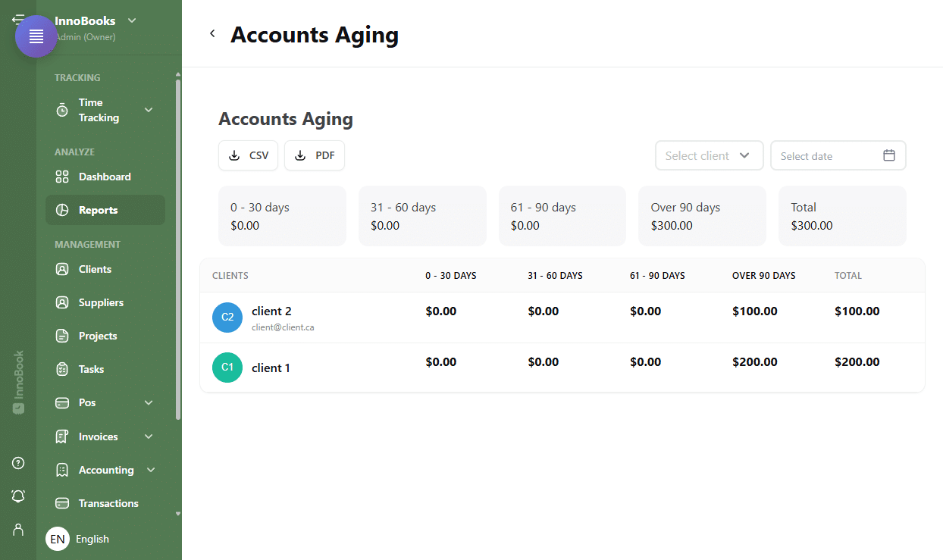Image resolution: width=943 pixels, height=560 pixels.
Task: Click the CLIENTS column header
Action: tap(230, 276)
